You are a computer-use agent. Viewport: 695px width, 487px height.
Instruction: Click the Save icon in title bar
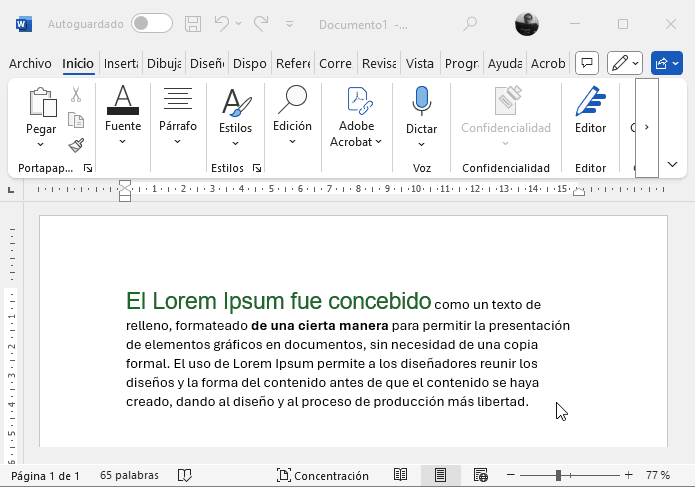[193, 23]
